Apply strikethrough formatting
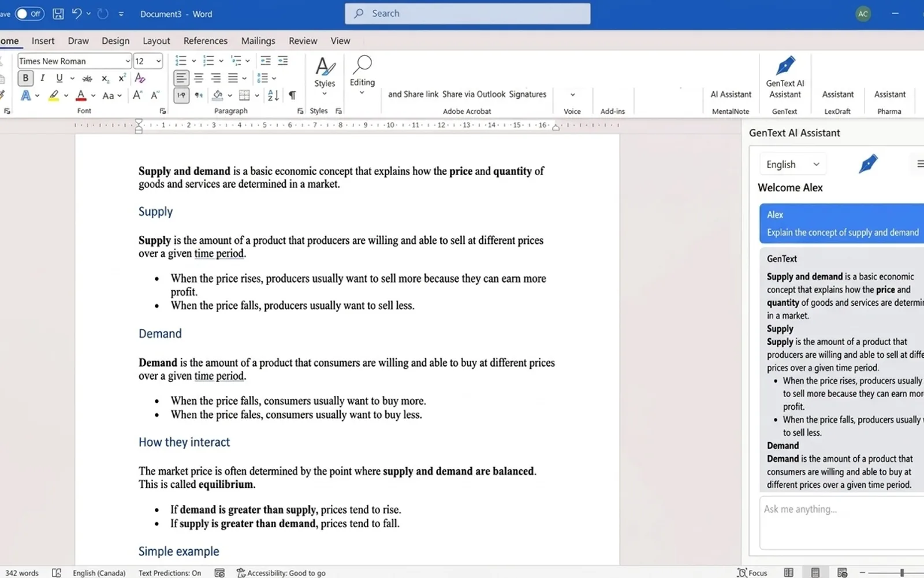The image size is (924, 578). [87, 79]
